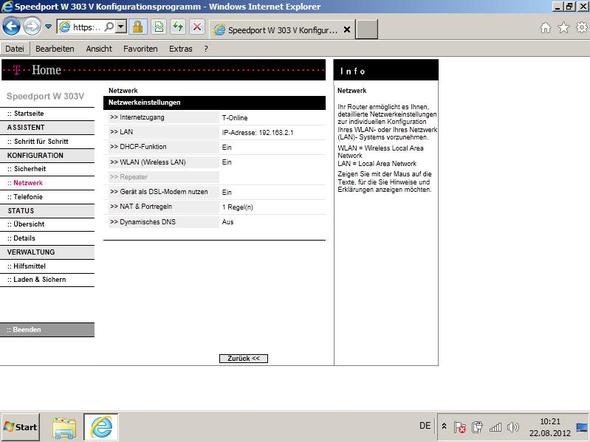
Task: Click the Start button on taskbar
Action: [20, 427]
